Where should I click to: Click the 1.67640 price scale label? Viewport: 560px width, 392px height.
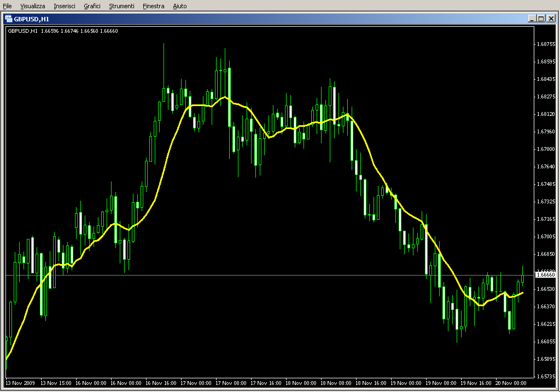[546, 167]
